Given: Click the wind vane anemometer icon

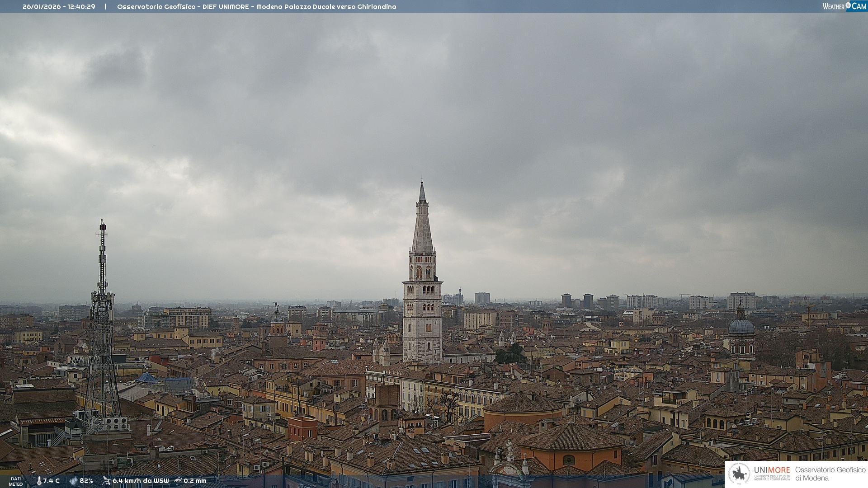Looking at the screenshot, I should [106, 481].
